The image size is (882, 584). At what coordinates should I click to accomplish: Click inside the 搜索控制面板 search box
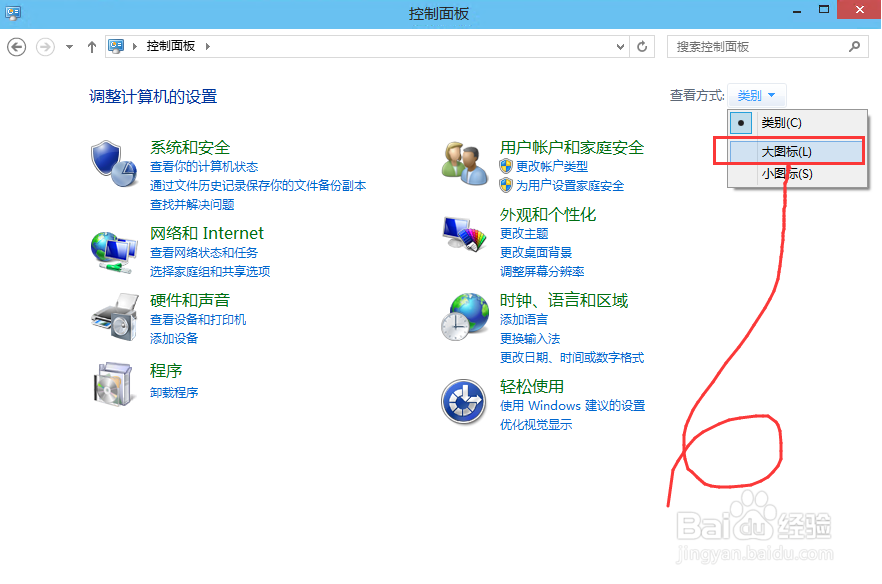(x=755, y=46)
